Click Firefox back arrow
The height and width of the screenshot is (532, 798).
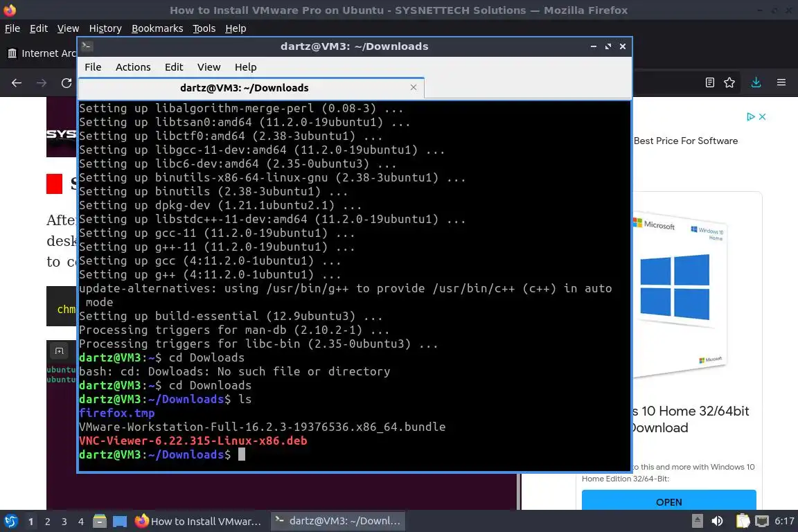coord(17,83)
